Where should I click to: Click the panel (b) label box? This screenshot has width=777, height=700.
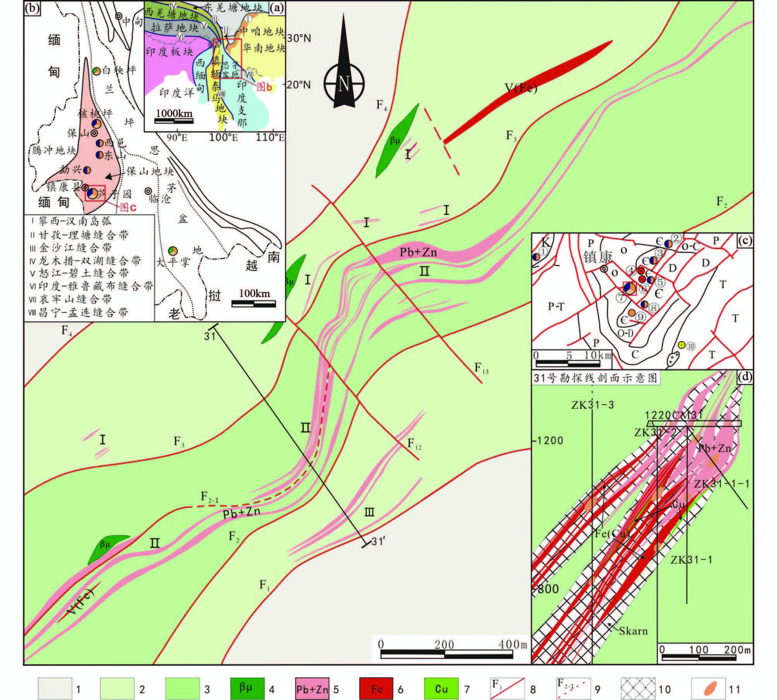32,9
